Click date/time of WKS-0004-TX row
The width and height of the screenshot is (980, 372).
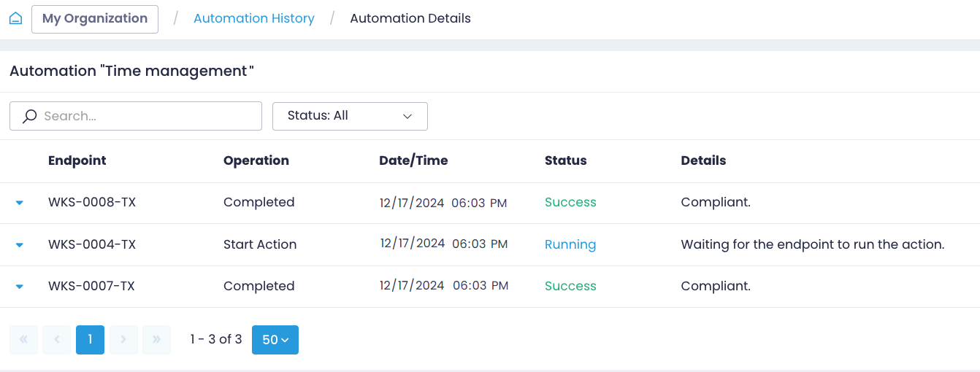(x=444, y=244)
